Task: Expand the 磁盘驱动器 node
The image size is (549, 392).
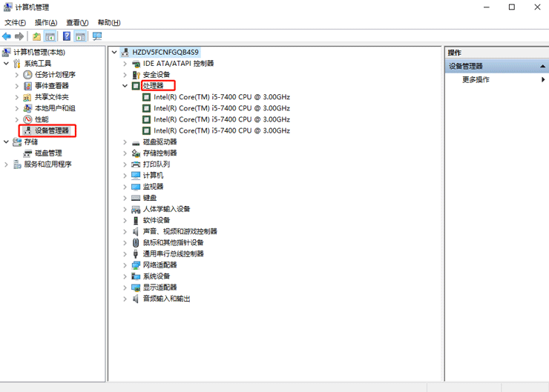Action: click(x=125, y=142)
